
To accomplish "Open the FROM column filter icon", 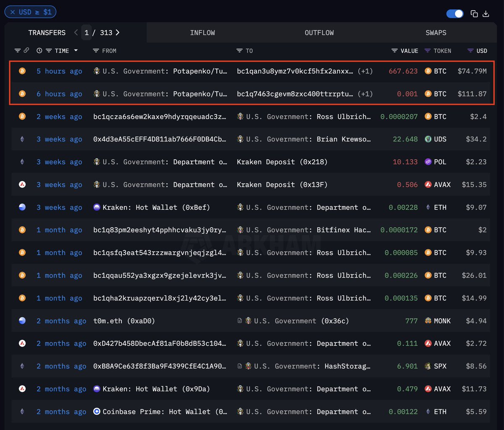I will coord(96,51).
